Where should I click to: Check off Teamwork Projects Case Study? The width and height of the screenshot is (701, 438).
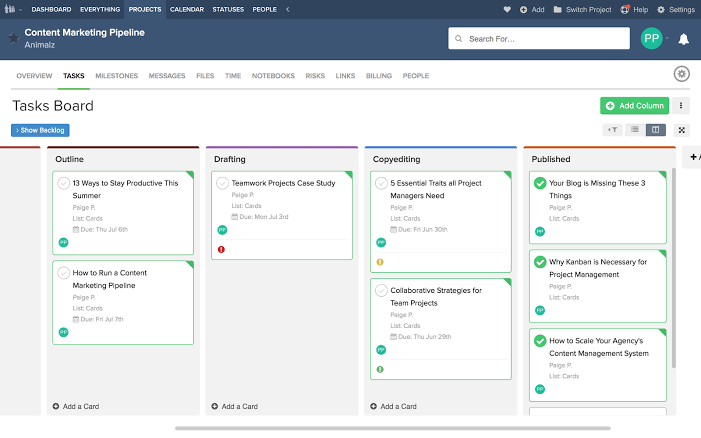222,183
